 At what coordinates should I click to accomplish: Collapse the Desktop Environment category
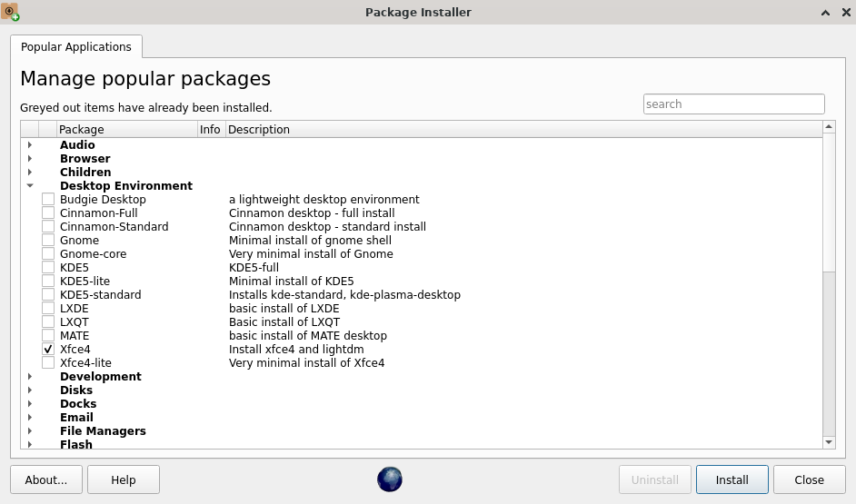pyautogui.click(x=30, y=185)
